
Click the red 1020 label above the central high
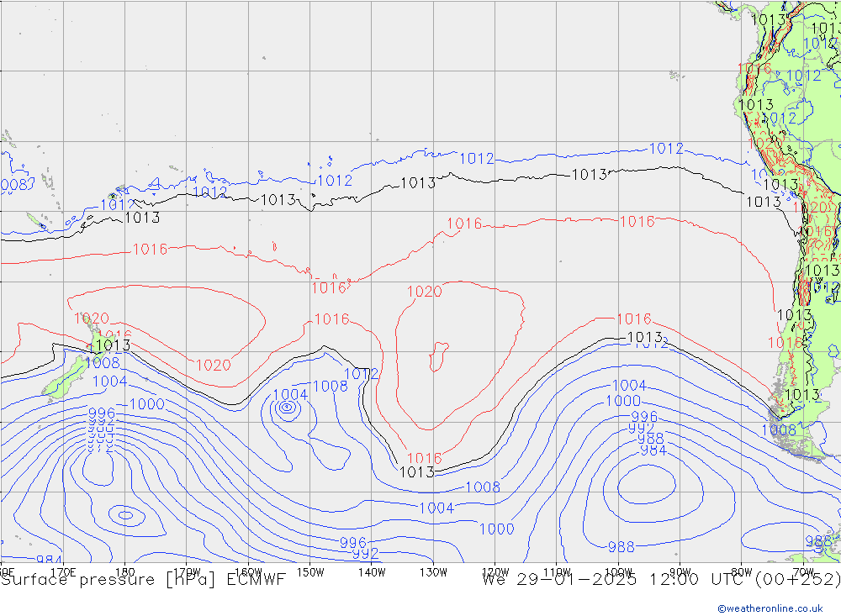424,292
